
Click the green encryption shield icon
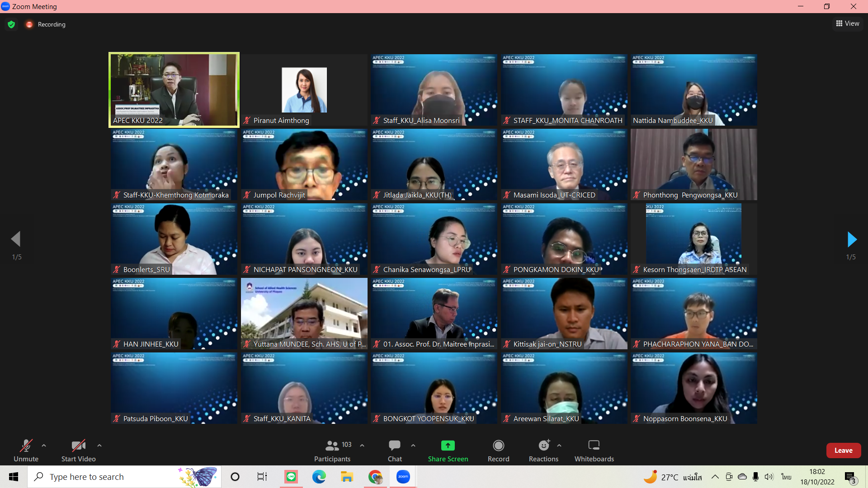tap(11, 24)
